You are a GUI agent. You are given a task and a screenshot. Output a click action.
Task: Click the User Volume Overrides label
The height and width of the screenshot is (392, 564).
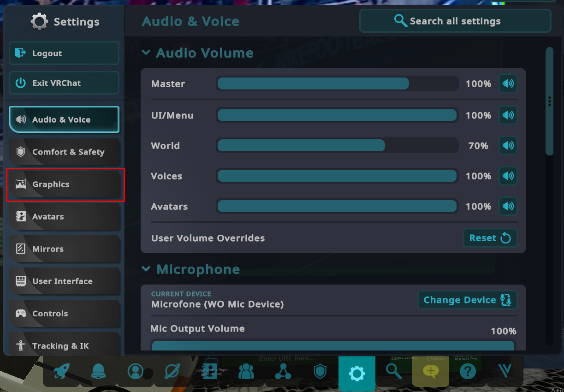click(208, 238)
